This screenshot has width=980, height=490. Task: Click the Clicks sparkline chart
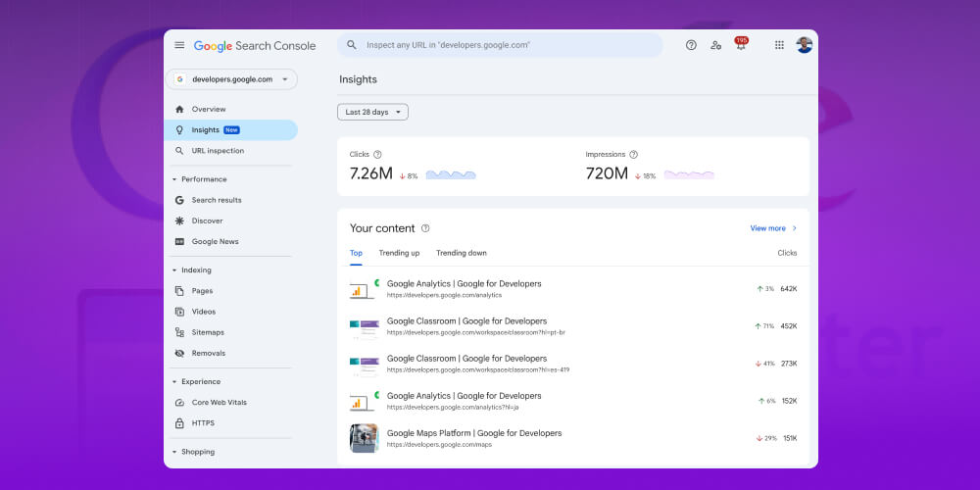point(451,175)
